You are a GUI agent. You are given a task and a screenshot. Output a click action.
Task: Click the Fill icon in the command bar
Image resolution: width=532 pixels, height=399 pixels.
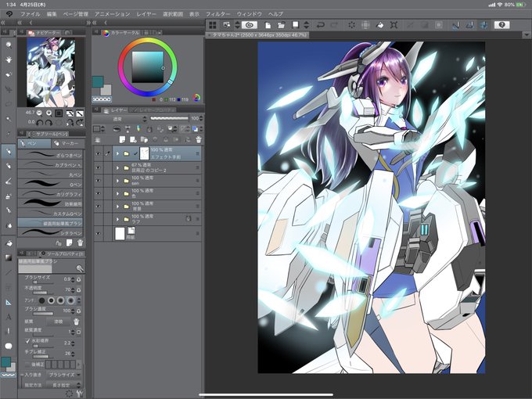pos(380,25)
